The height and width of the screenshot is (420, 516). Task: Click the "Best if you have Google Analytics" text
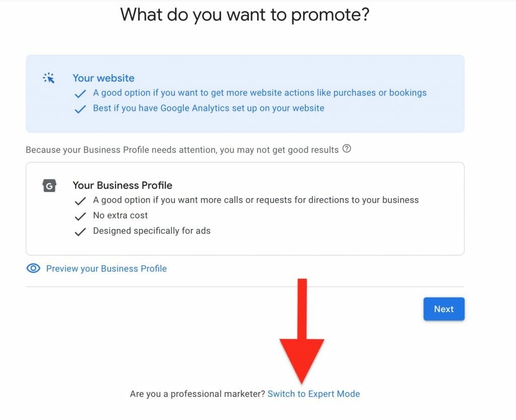(x=209, y=108)
